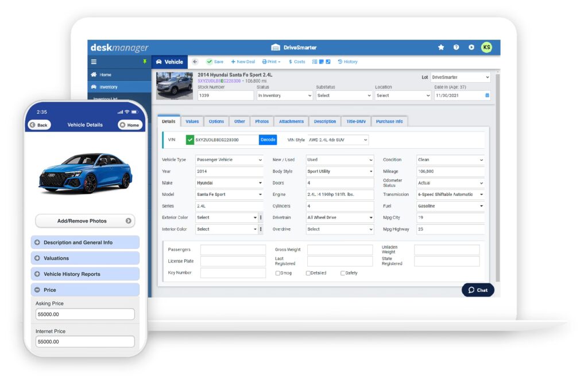Viewport: 588px width, 381px height.
Task: Switch to the Photos tab
Action: pyautogui.click(x=262, y=121)
